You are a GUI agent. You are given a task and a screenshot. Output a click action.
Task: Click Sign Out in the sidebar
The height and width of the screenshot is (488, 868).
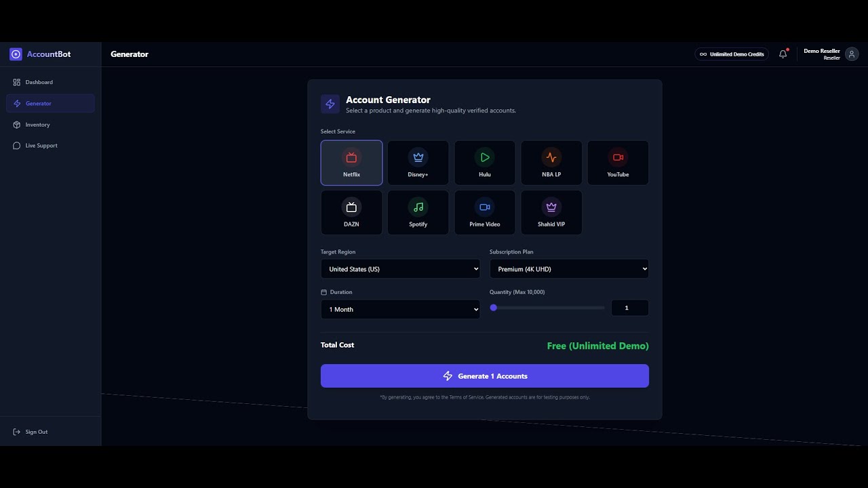[x=50, y=432]
